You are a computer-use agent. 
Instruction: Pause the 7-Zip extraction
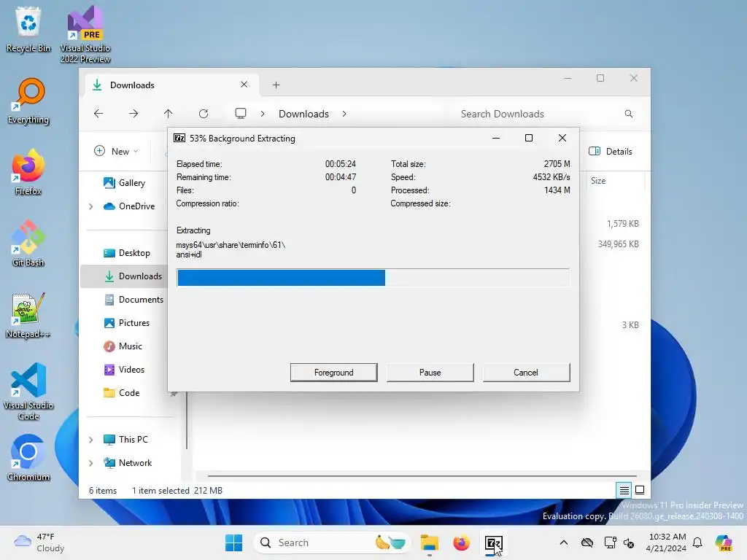click(430, 373)
